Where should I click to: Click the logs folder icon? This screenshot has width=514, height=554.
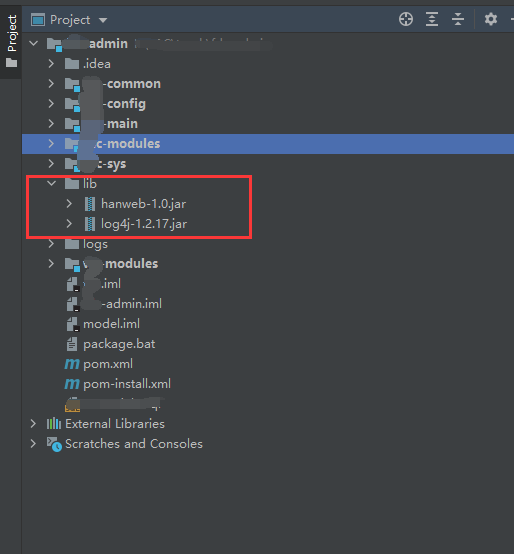tap(72, 244)
